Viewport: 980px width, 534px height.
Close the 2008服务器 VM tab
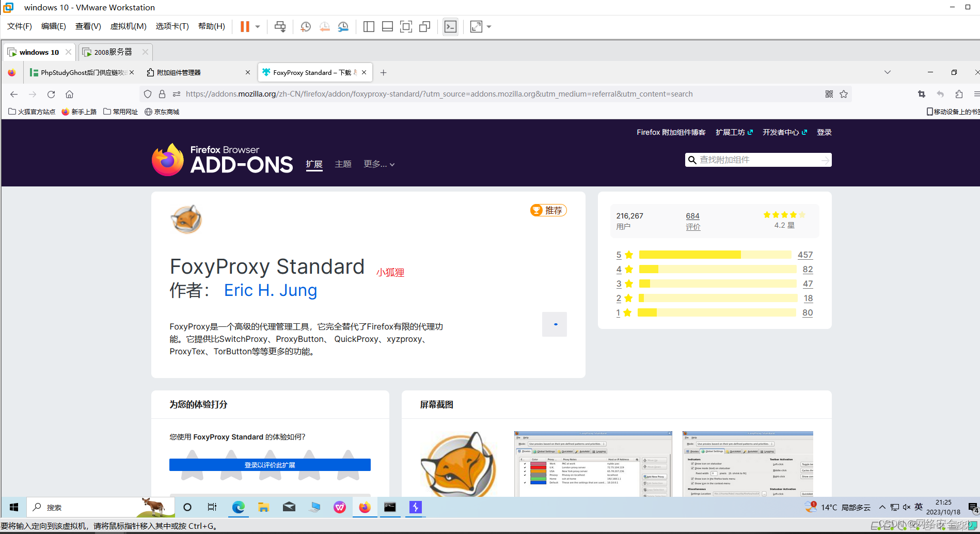(145, 52)
